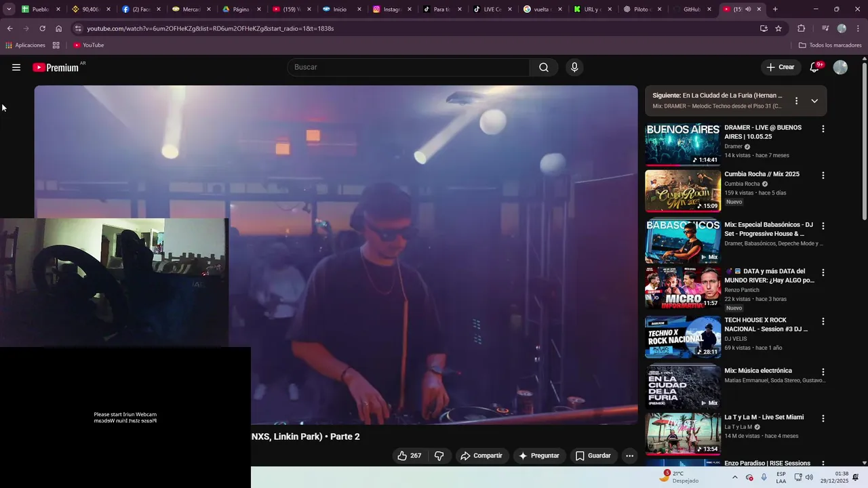Click the install app icon in the address bar
This screenshot has height=488, width=868.
[764, 28]
